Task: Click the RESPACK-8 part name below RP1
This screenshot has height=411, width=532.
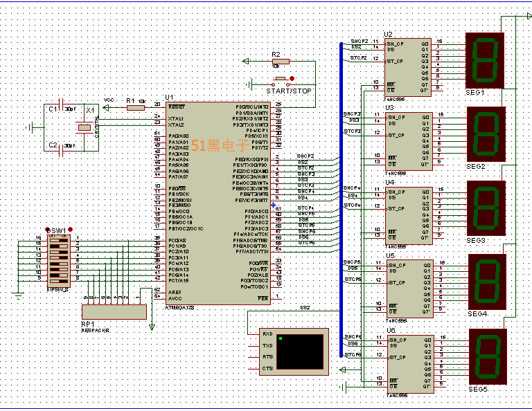Action: click(x=96, y=330)
